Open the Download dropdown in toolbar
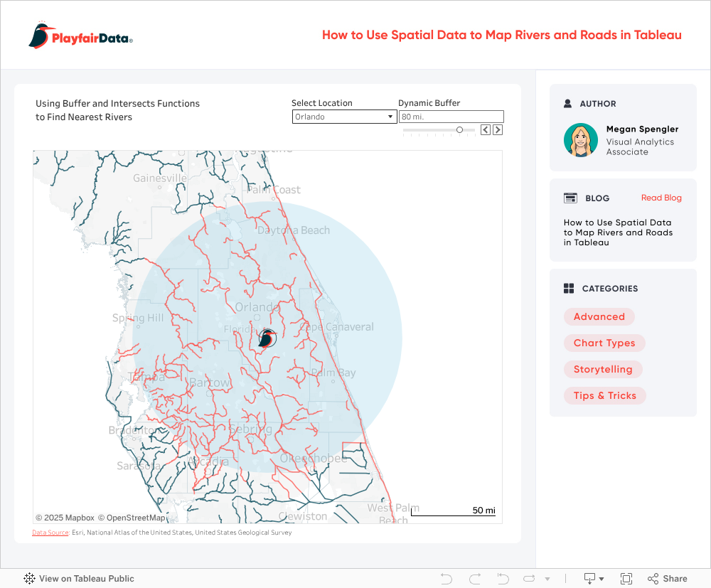This screenshot has height=588, width=711. click(594, 579)
